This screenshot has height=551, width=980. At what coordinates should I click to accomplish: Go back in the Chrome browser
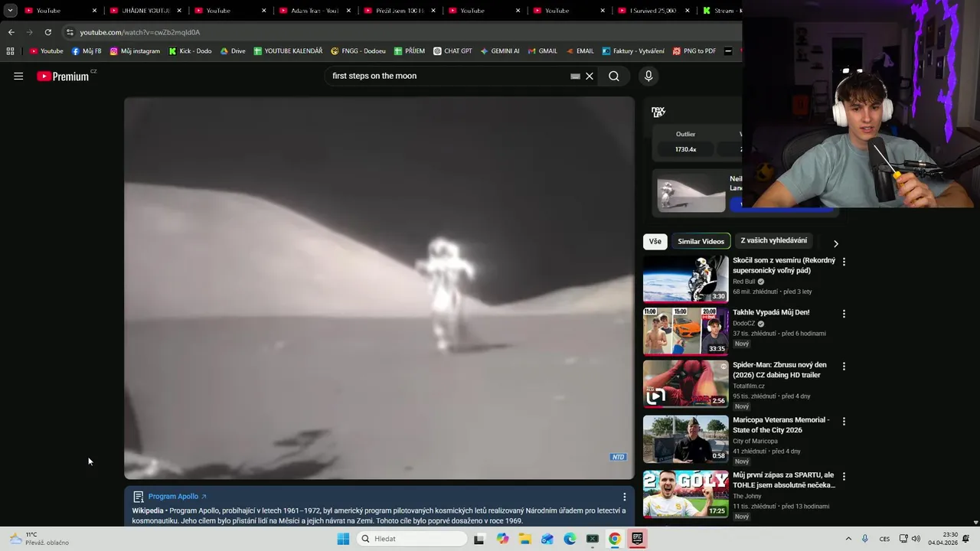11,32
